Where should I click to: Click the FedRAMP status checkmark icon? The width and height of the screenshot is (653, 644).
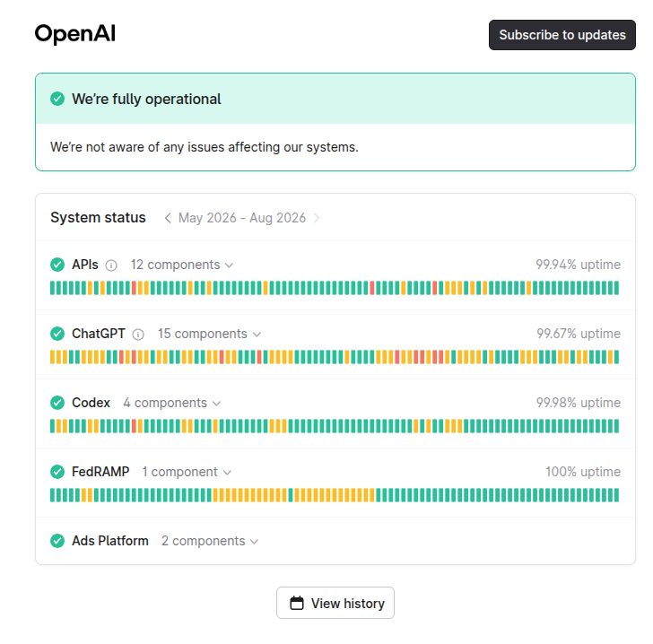[x=57, y=472]
